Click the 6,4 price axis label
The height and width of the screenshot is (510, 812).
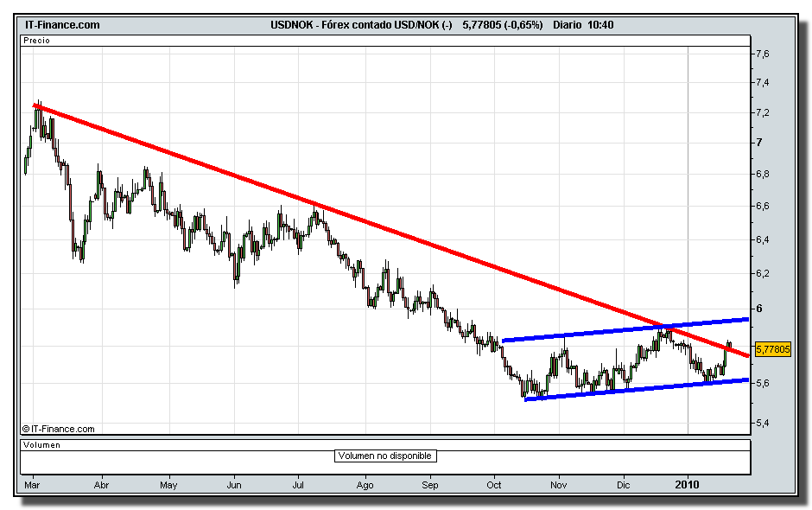point(762,240)
